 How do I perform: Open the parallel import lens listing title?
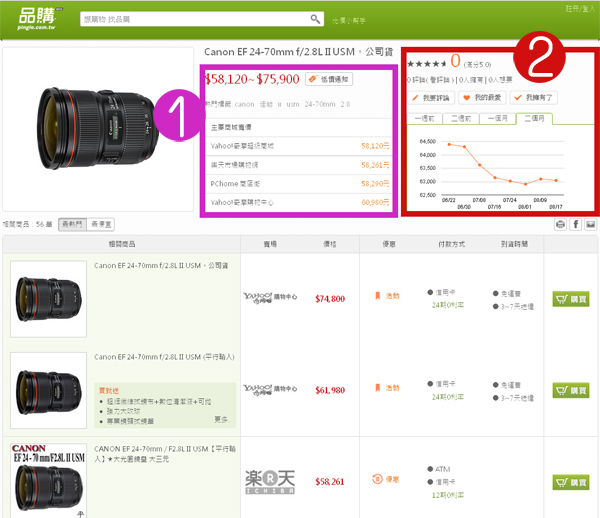(x=164, y=357)
